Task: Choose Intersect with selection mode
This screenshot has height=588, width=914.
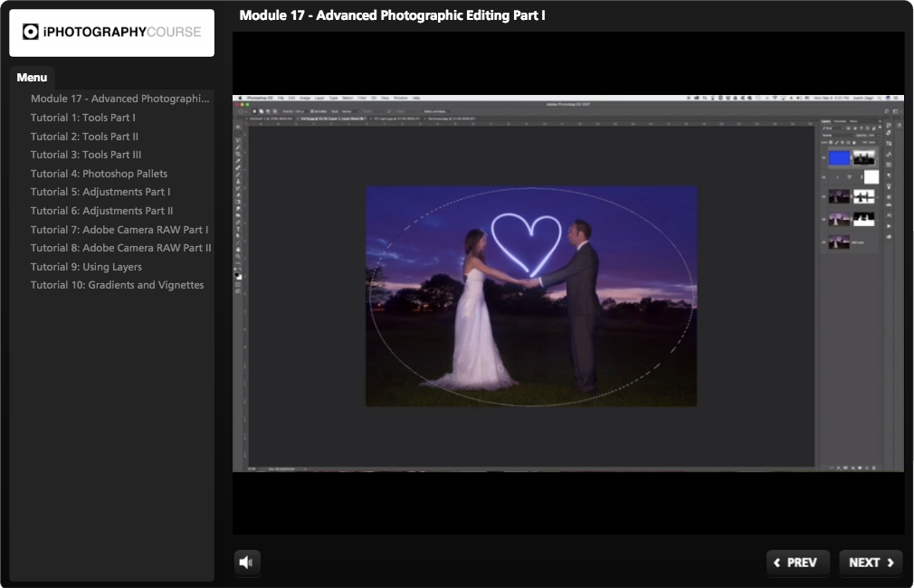Action: pos(275,111)
